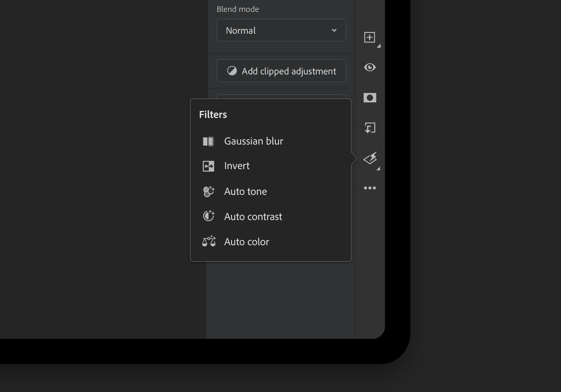Select the clipping mask circle icon
Screen dimensions: 561x392
(370, 98)
